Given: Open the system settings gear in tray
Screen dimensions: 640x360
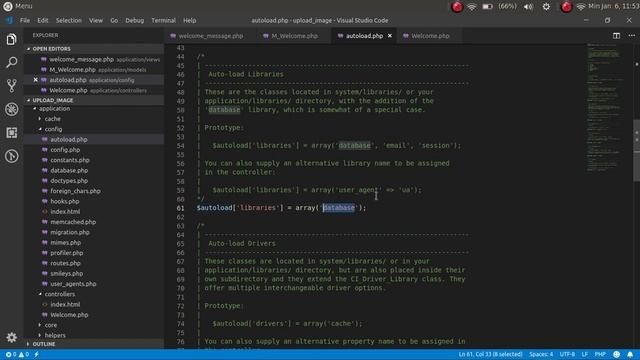Looking at the screenshot, I should coord(546,7).
